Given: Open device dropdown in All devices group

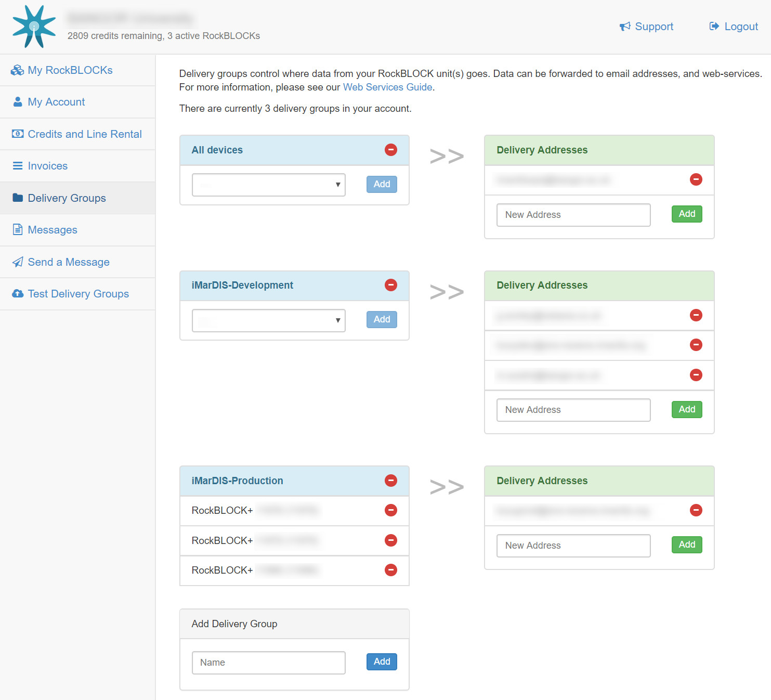Looking at the screenshot, I should [269, 185].
